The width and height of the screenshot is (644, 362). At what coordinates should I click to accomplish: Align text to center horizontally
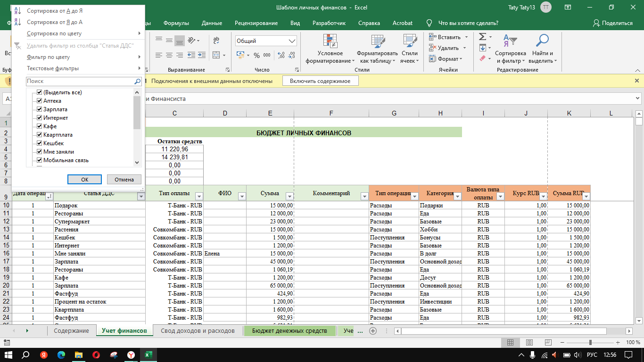169,55
